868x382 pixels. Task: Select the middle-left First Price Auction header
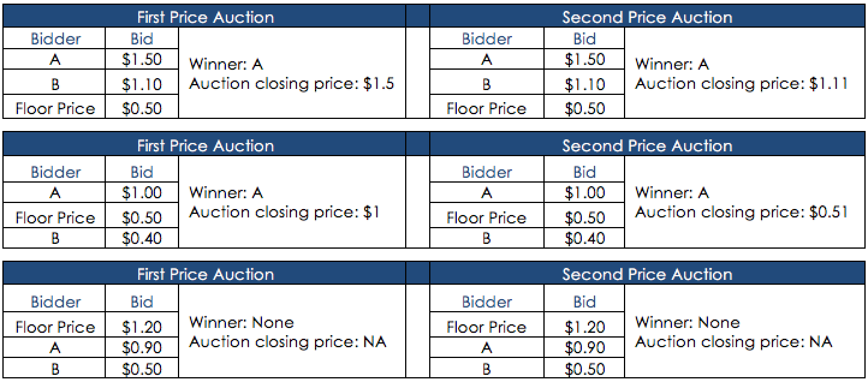(205, 145)
